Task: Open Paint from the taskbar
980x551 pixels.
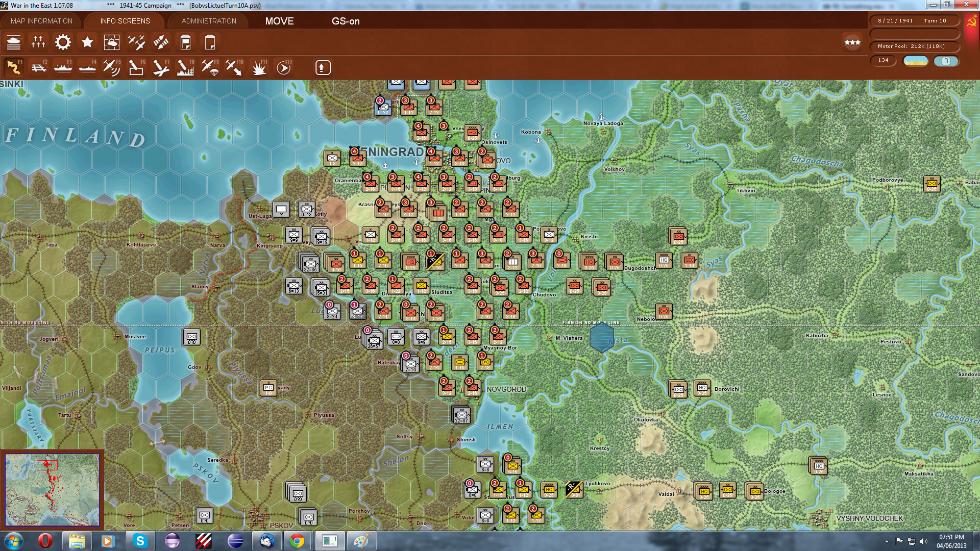Action: (361, 541)
